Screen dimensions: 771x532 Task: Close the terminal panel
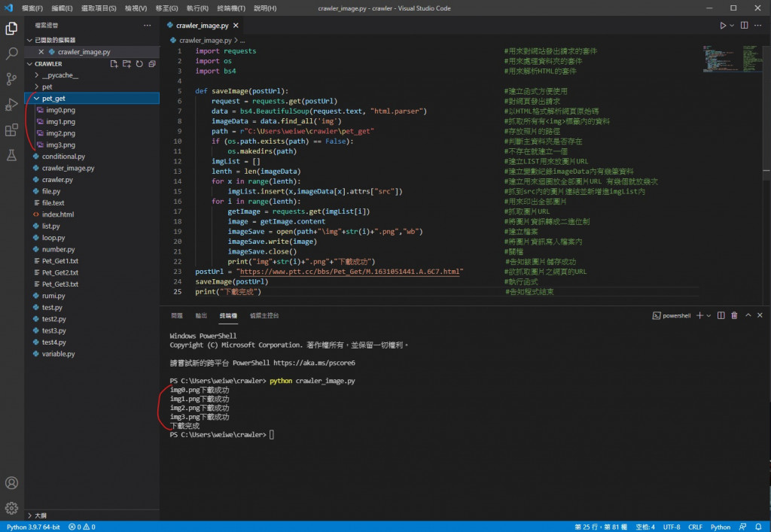760,315
